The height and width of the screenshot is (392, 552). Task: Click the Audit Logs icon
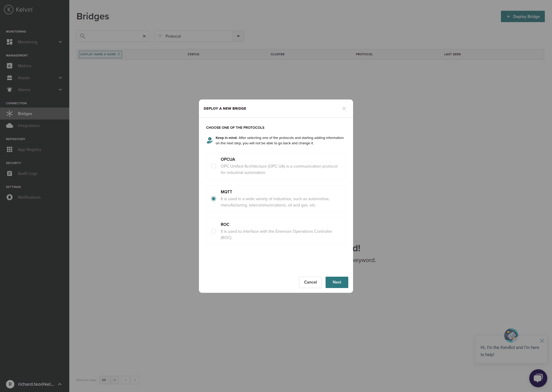10,173
